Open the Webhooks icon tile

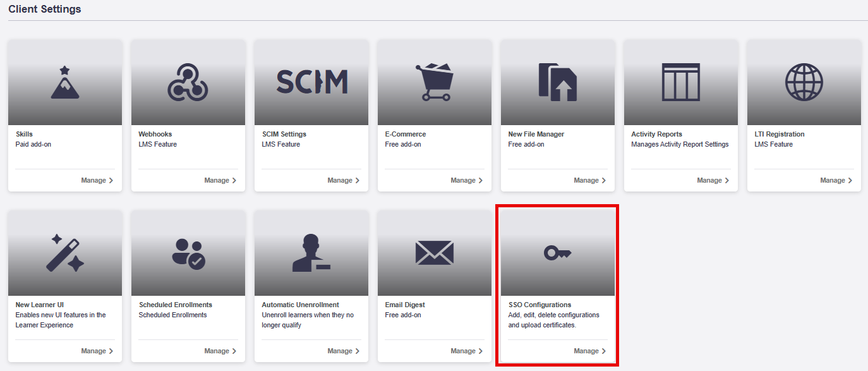click(188, 82)
